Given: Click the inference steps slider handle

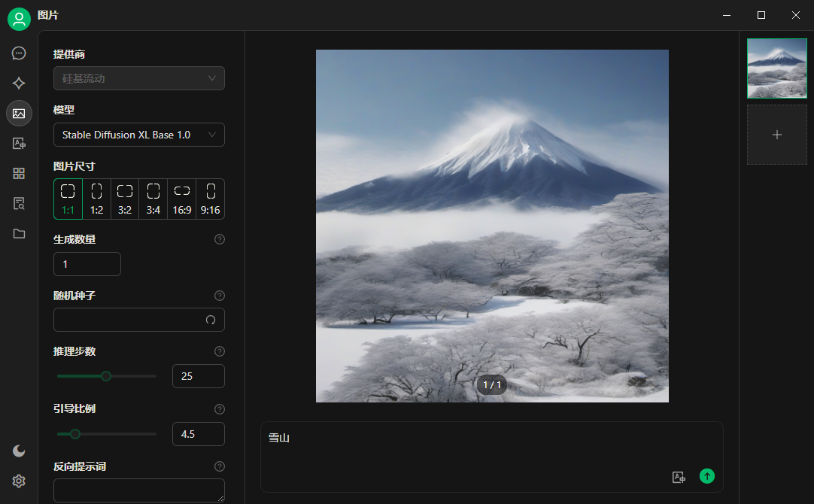Looking at the screenshot, I should pos(106,376).
